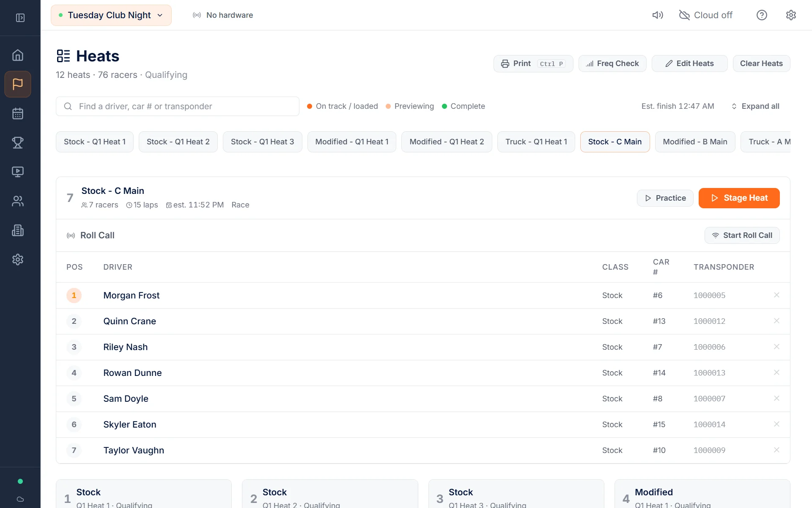Click the Print button
This screenshot has height=508, width=812.
[x=533, y=63]
